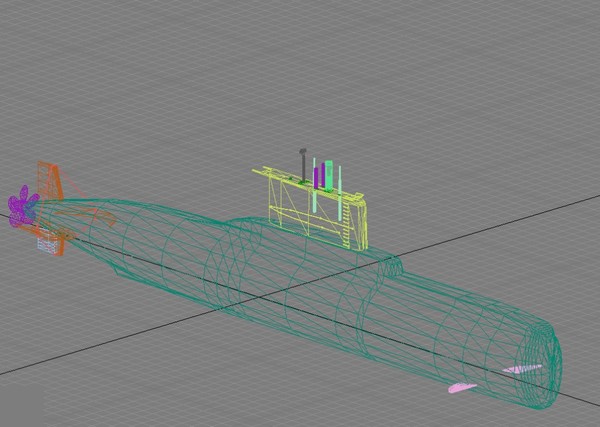Select the light green cylindrical mast atop sail
The height and width of the screenshot is (427, 600).
329,176
